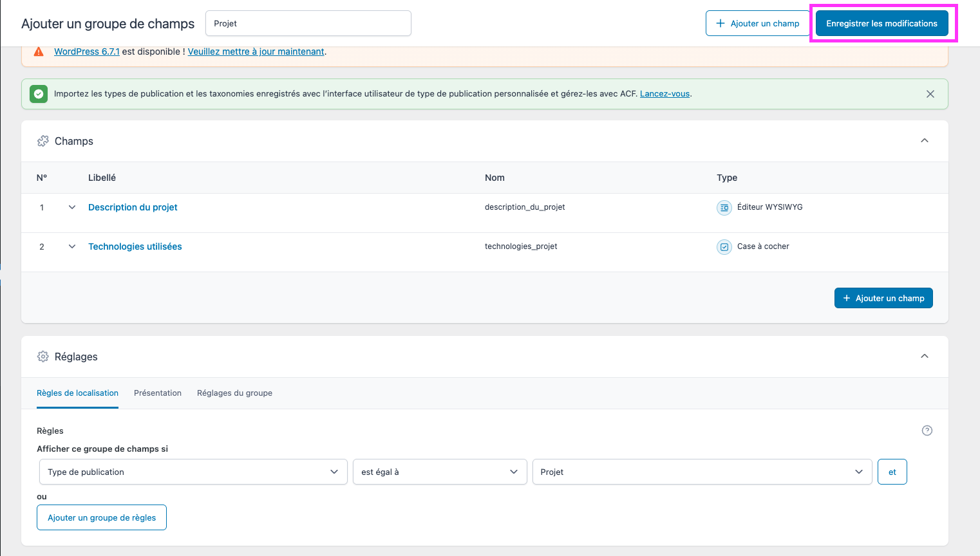Click the help question mark icon in Règles
This screenshot has width=980, height=556.
[927, 431]
